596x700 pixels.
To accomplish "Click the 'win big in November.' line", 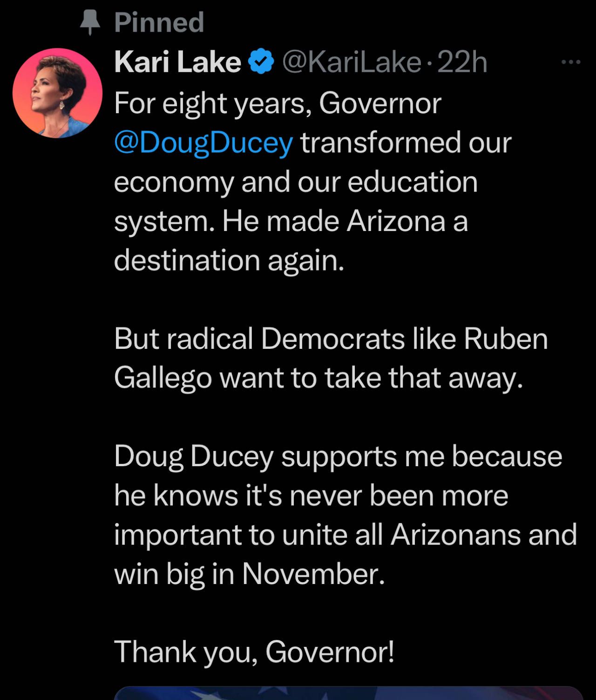I will [250, 574].
